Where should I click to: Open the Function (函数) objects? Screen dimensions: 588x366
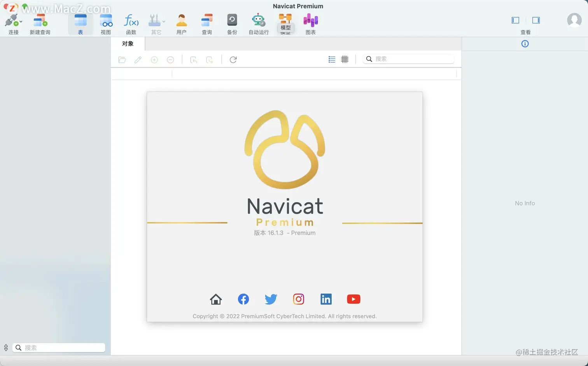[x=131, y=24]
